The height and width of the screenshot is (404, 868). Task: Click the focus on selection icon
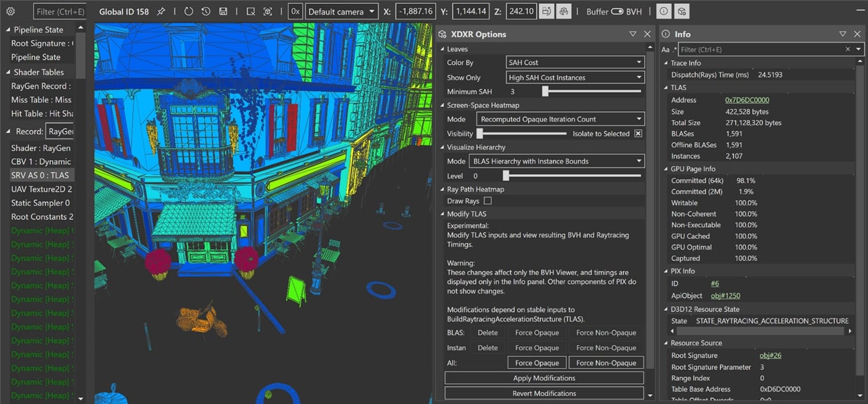pyautogui.click(x=267, y=11)
